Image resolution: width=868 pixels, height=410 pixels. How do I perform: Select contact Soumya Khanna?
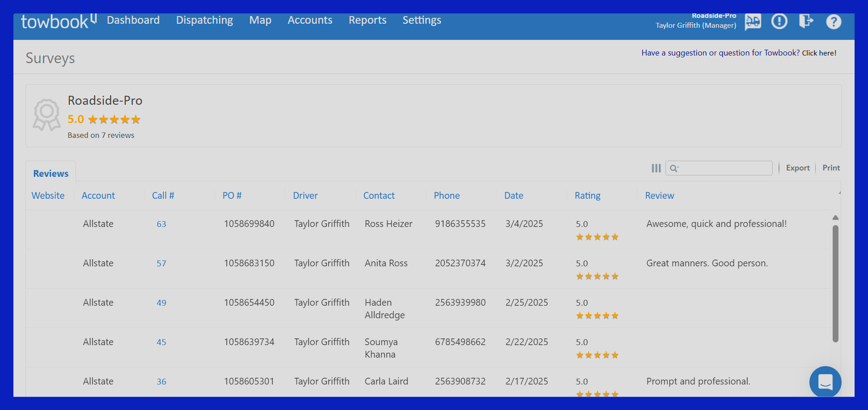pos(381,348)
